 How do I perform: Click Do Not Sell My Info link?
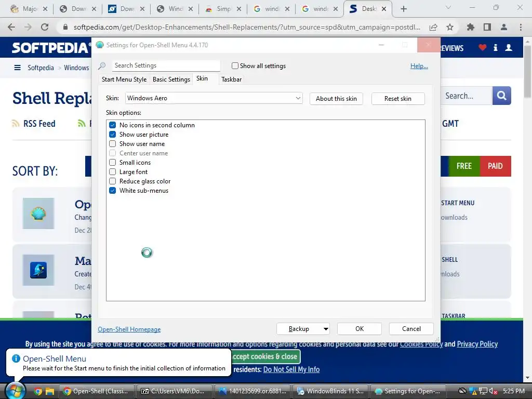(x=291, y=369)
